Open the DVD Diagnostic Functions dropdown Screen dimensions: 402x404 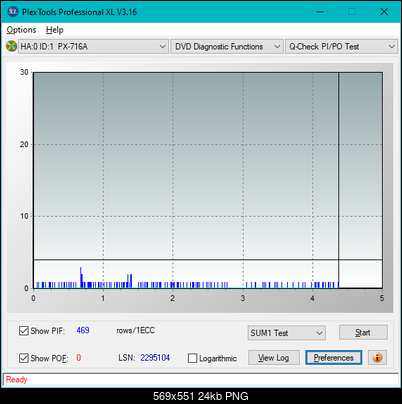coord(227,47)
